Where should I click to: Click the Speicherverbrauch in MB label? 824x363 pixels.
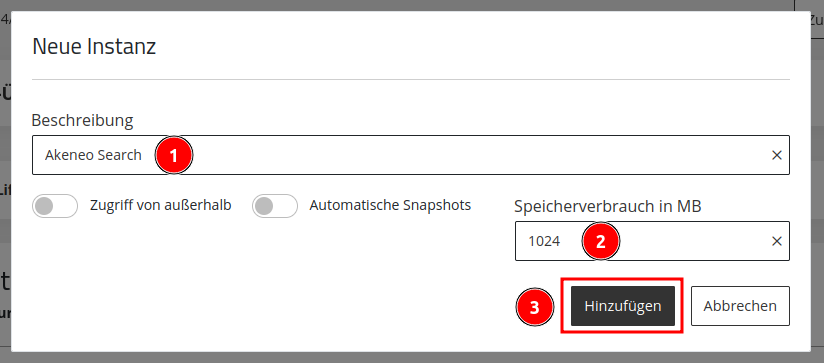coord(608,206)
